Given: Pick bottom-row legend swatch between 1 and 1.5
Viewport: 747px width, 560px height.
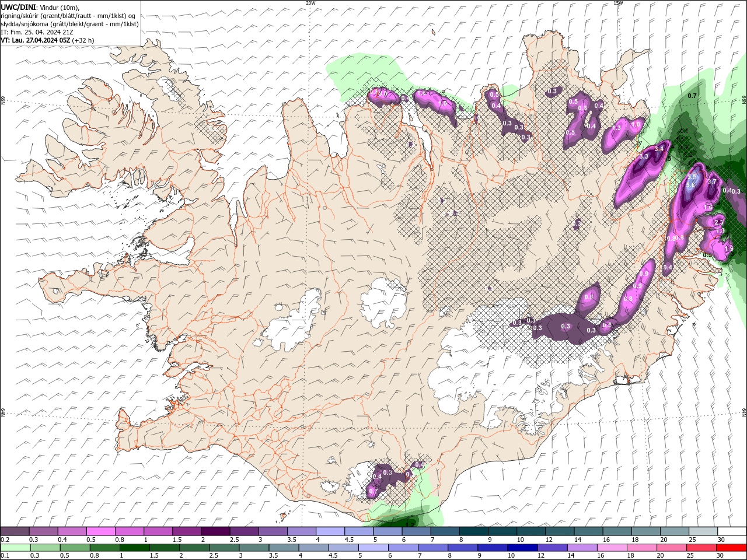Looking at the screenshot, I should coord(134,548).
